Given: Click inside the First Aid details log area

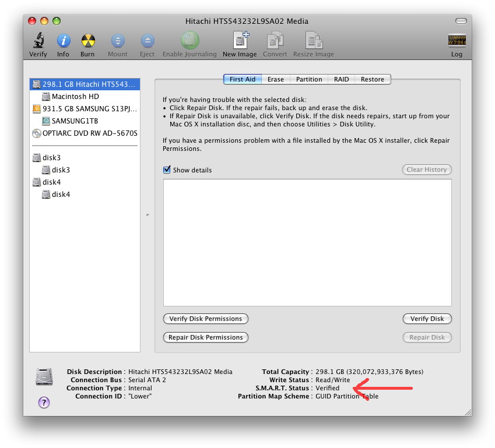Looking at the screenshot, I should coord(307,242).
